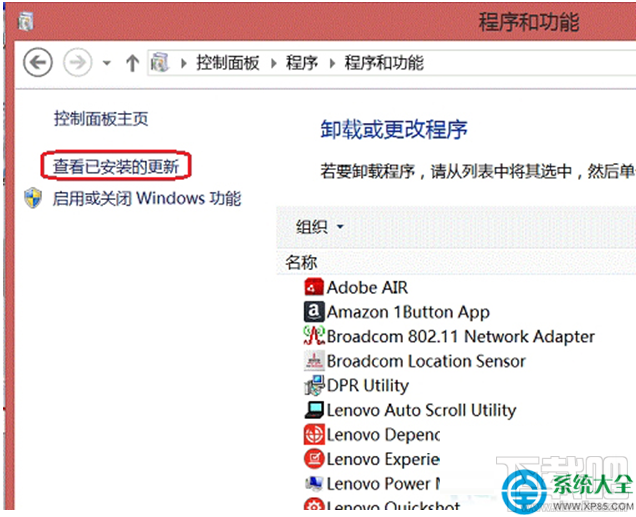
Task: Click the Lenovo Experie icon
Action: point(314,459)
